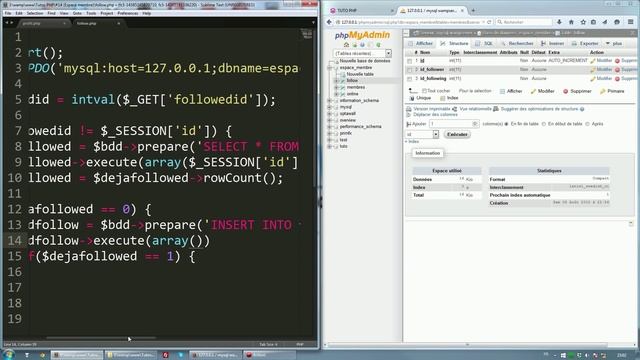Switch to TUTO PHP browser tab

pos(361,11)
